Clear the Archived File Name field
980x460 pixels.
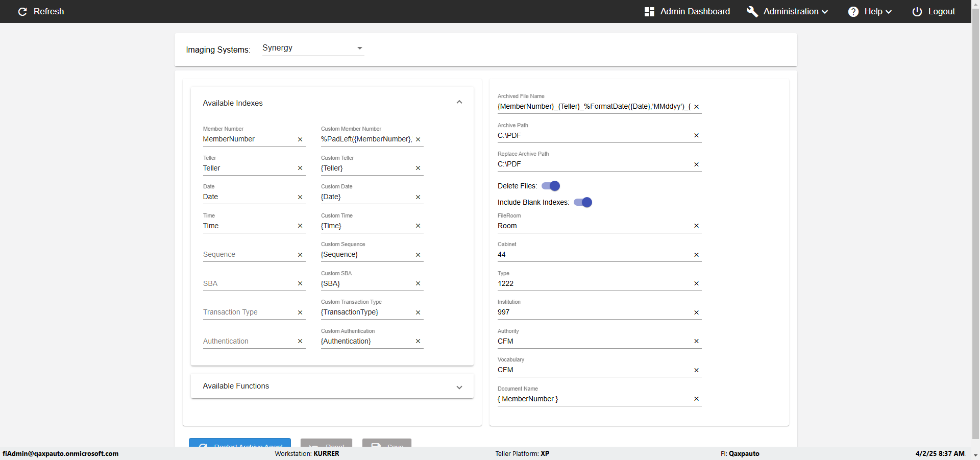point(696,107)
